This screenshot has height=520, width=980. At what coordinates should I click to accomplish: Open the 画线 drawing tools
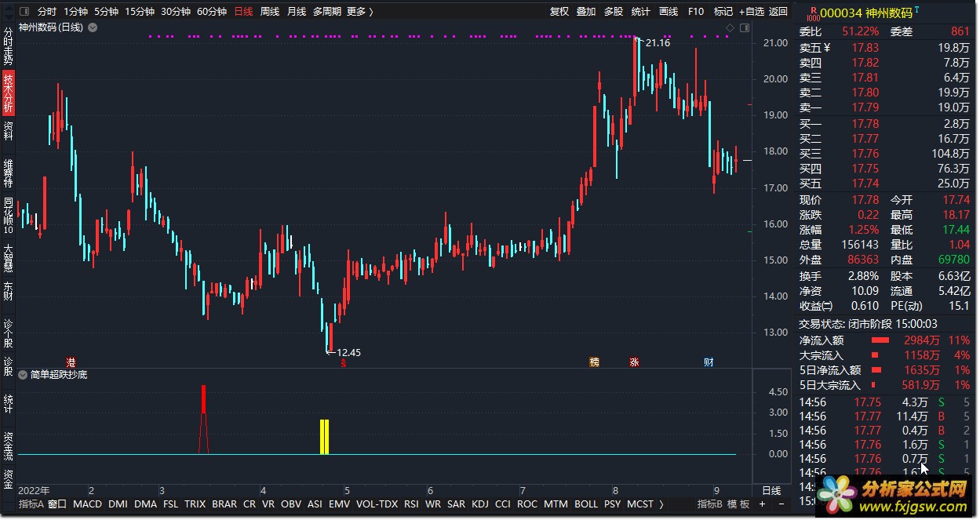(669, 12)
